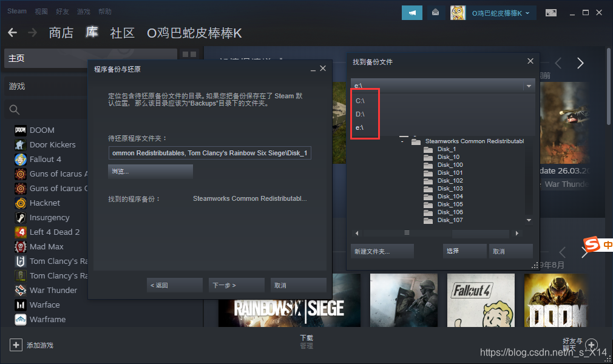Select the Disk_105 folder
Screen dimensions: 613x364
pos(450,204)
